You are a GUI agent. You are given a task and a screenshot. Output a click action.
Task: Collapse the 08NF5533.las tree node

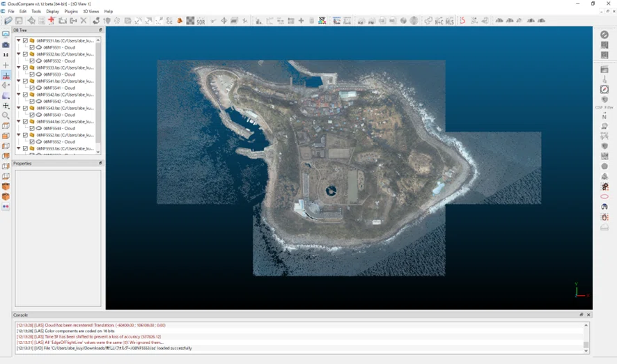point(19,68)
